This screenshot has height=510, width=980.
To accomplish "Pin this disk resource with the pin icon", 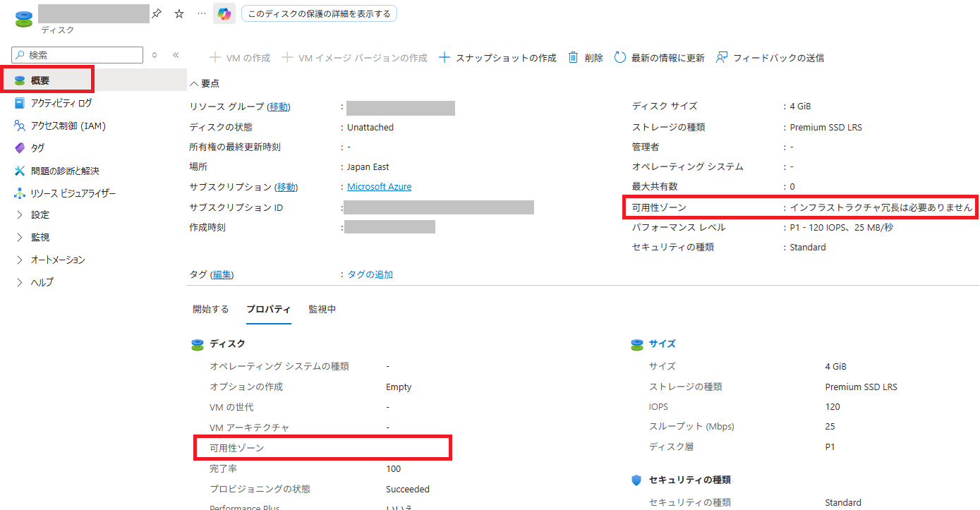I will coord(157,13).
